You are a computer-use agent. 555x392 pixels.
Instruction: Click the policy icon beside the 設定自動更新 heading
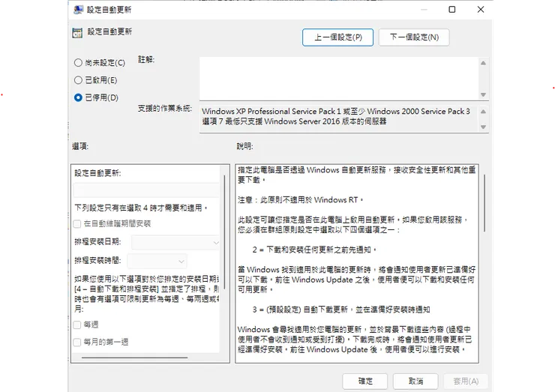tap(77, 33)
